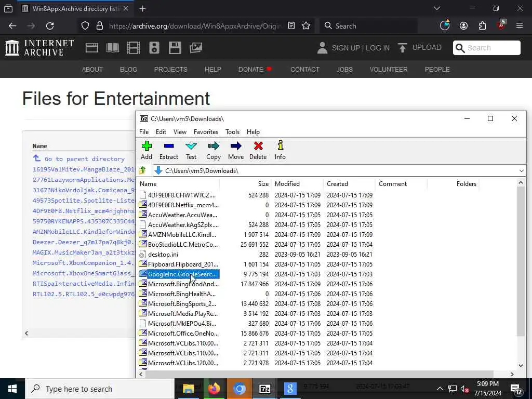
Task: Open the Internet Archive audio speaker icon
Action: click(154, 48)
